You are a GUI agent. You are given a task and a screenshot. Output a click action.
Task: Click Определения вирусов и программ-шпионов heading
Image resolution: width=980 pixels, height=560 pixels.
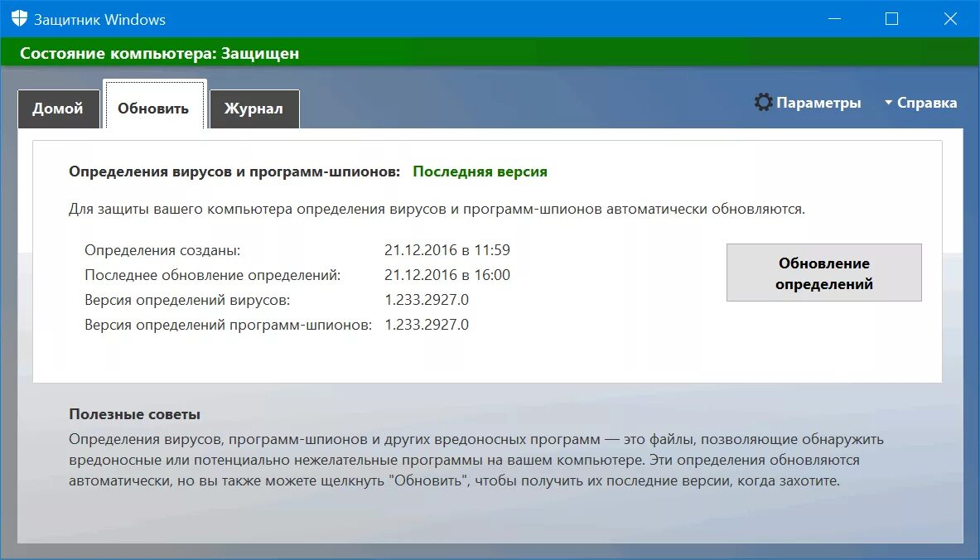click(x=234, y=171)
